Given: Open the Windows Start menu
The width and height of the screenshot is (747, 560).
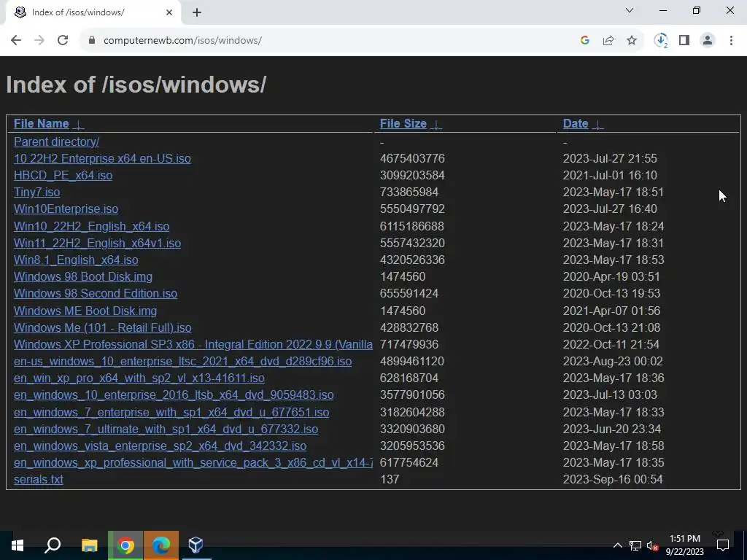Looking at the screenshot, I should pyautogui.click(x=18, y=545).
